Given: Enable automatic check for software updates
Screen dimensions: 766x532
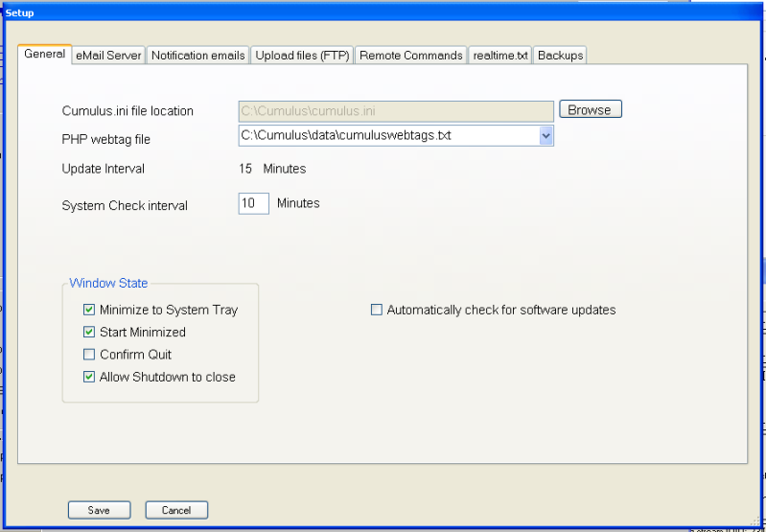Looking at the screenshot, I should (377, 311).
